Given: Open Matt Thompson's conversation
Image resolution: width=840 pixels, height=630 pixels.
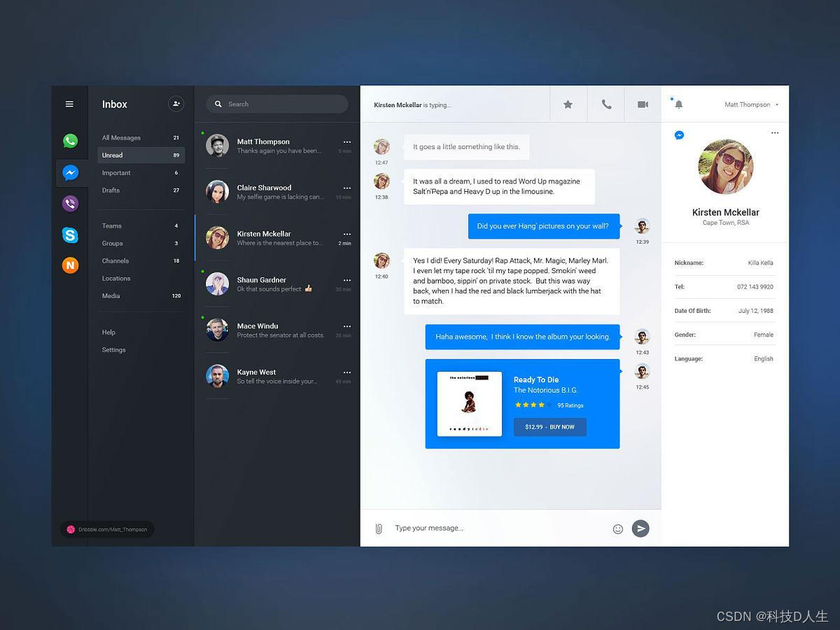Looking at the screenshot, I should click(277, 146).
